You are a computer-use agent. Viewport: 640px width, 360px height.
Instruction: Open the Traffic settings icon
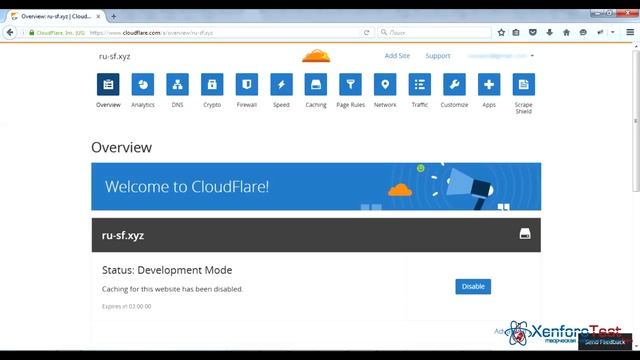click(x=420, y=84)
